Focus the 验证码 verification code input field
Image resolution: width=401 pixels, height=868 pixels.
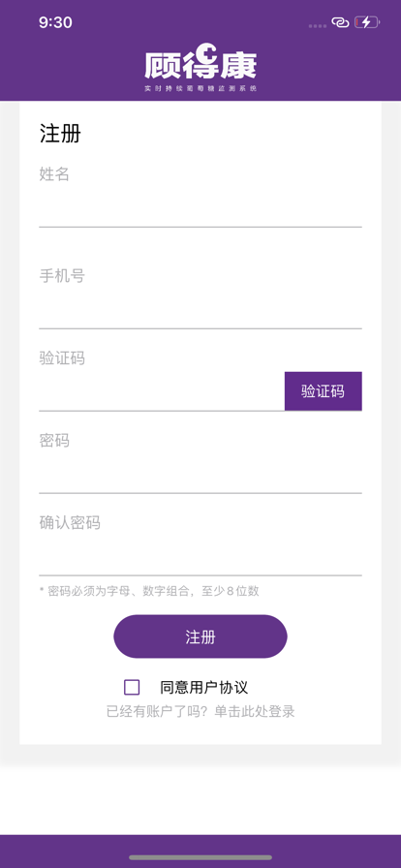coord(162,391)
